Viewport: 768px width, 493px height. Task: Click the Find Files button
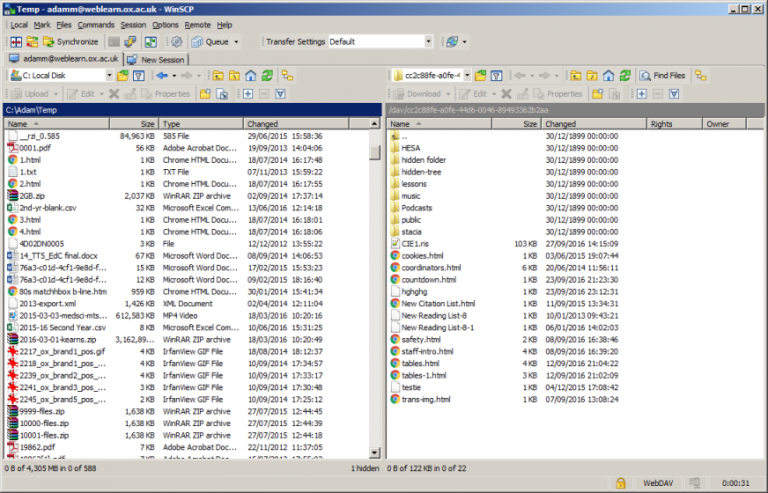coord(662,75)
